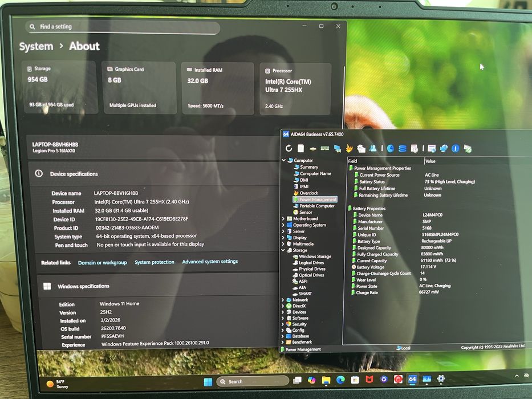The width and height of the screenshot is (532, 399).
Task: Switch to AIDA64 taskbar icon
Action: (x=412, y=379)
